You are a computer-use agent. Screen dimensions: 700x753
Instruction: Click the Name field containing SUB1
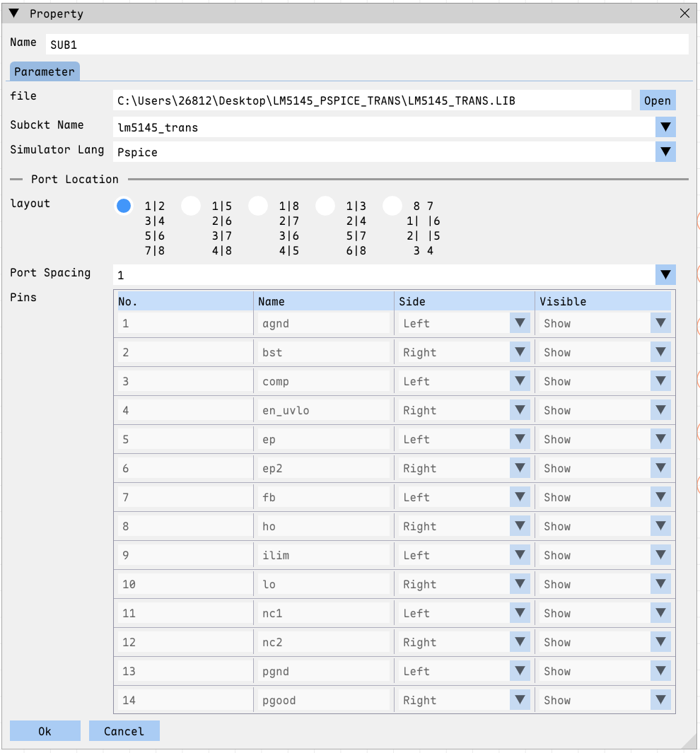tap(367, 44)
